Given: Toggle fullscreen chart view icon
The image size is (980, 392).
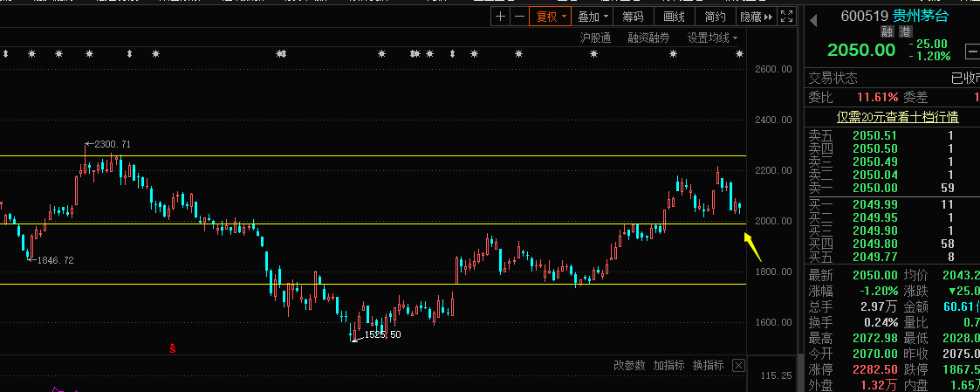Looking at the screenshot, I should tap(787, 17).
